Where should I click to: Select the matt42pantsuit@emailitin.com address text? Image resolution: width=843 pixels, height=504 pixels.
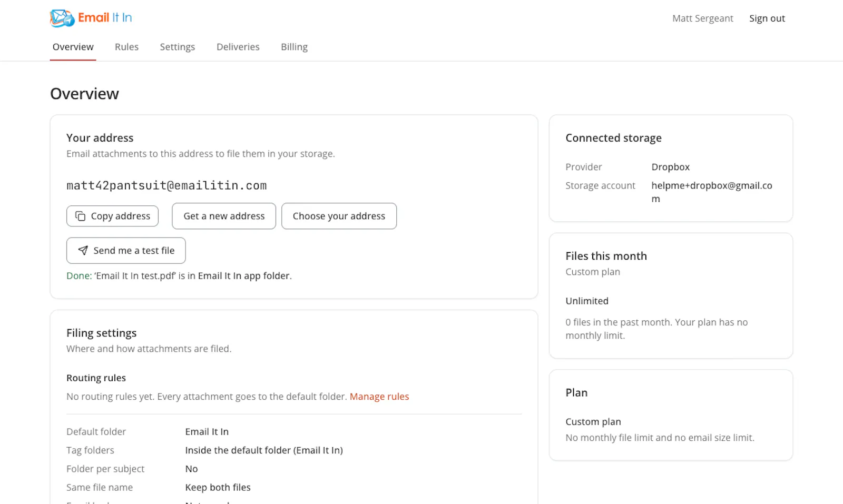point(166,185)
